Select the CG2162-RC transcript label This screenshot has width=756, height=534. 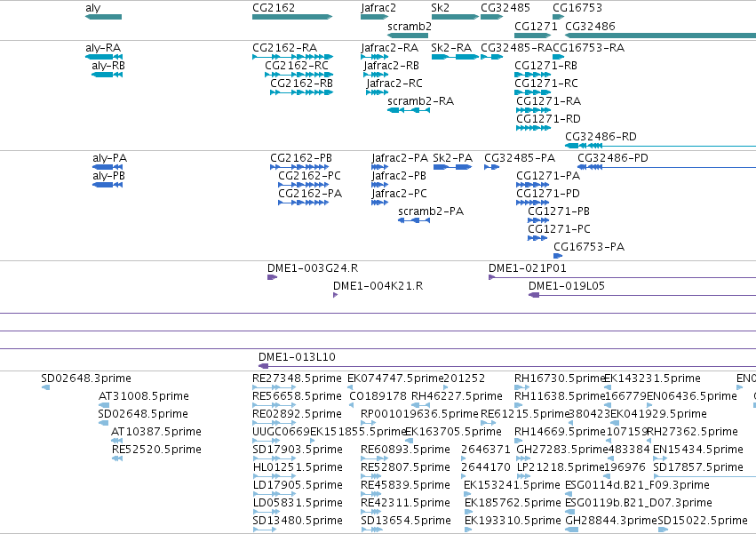click(297, 66)
